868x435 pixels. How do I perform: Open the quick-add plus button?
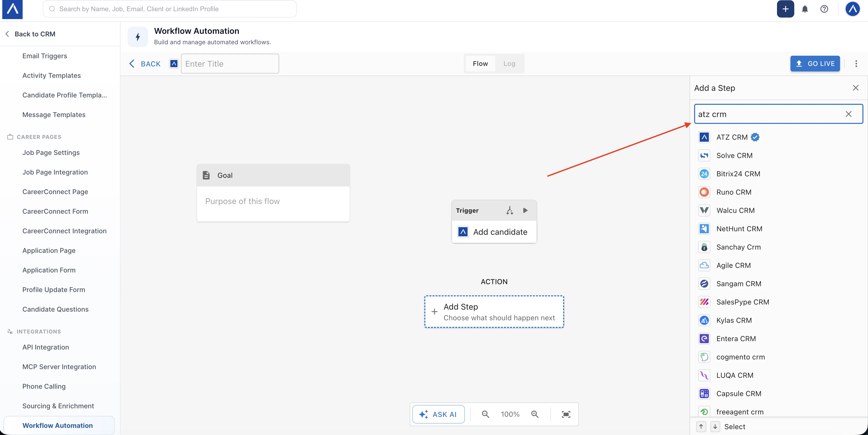(x=785, y=9)
